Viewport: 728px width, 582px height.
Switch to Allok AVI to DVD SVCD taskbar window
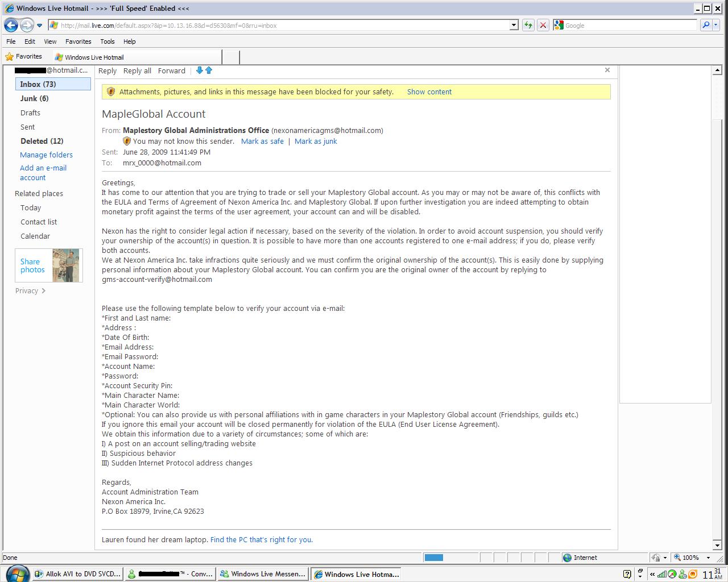click(x=77, y=574)
